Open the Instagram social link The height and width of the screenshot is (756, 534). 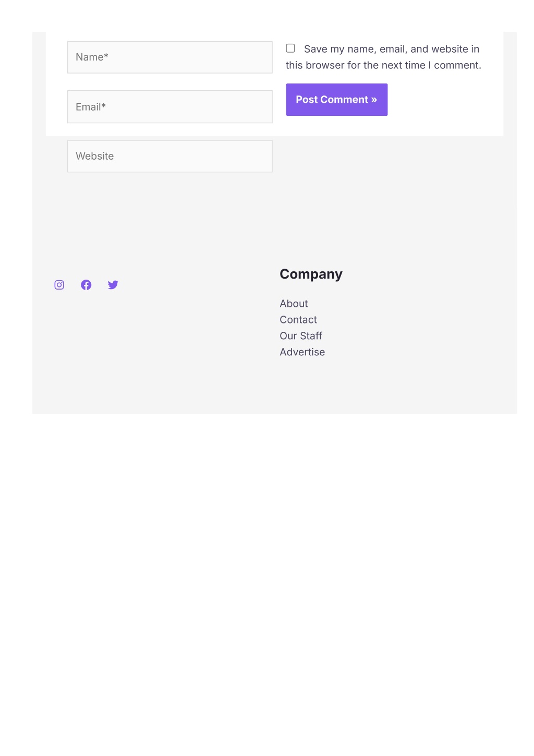click(x=59, y=285)
